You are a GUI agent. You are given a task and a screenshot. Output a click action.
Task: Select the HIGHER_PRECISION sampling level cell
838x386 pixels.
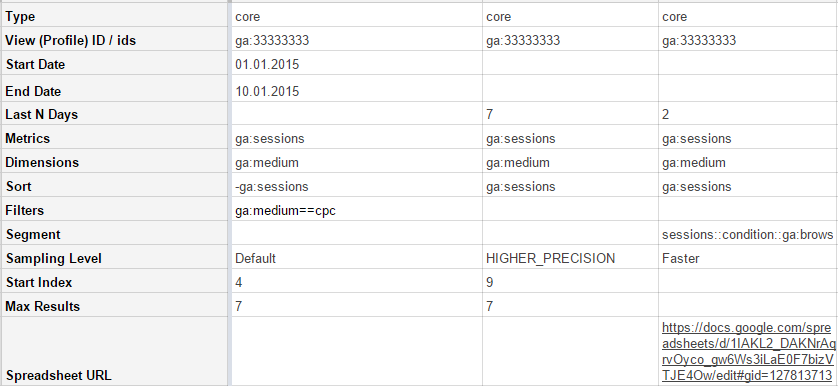[570, 258]
